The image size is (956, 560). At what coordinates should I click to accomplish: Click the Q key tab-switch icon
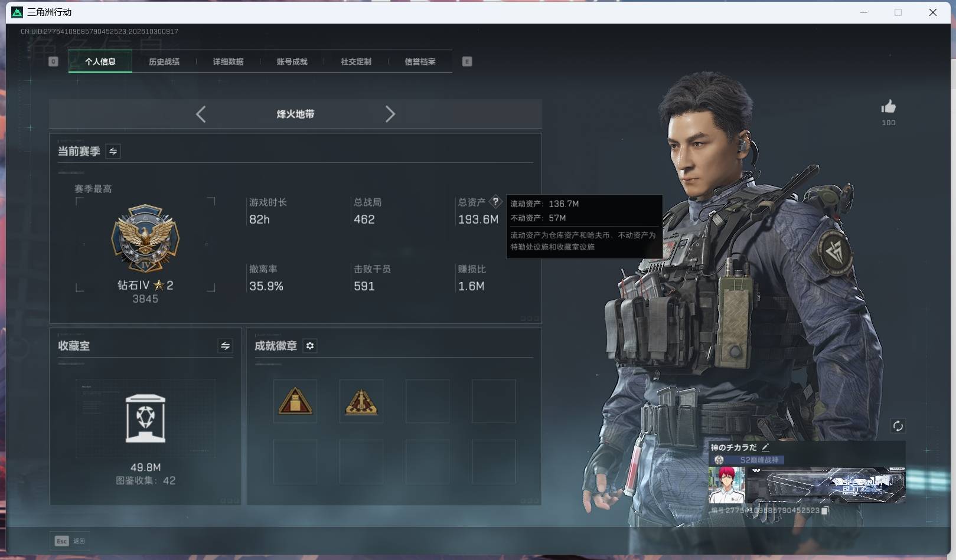[x=53, y=61]
